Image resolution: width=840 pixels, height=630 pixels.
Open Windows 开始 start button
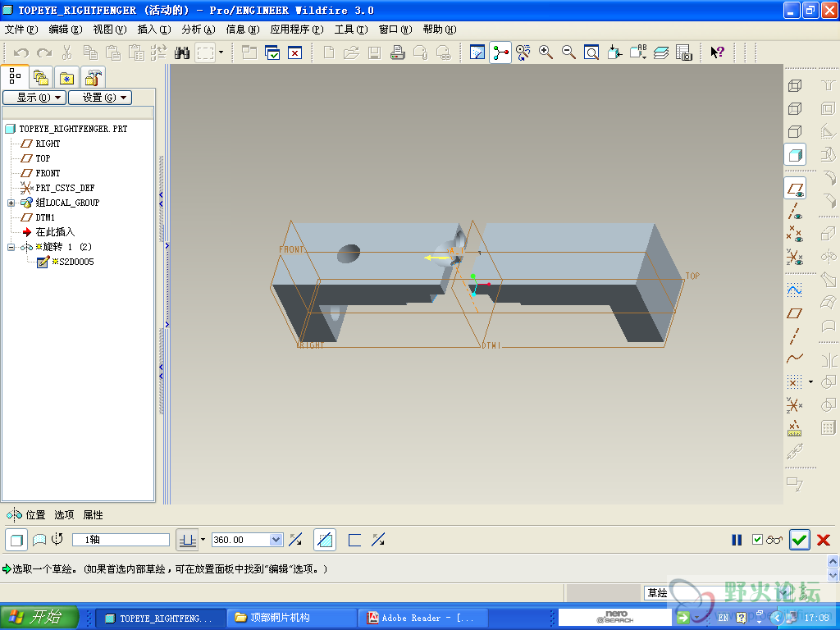point(39,617)
